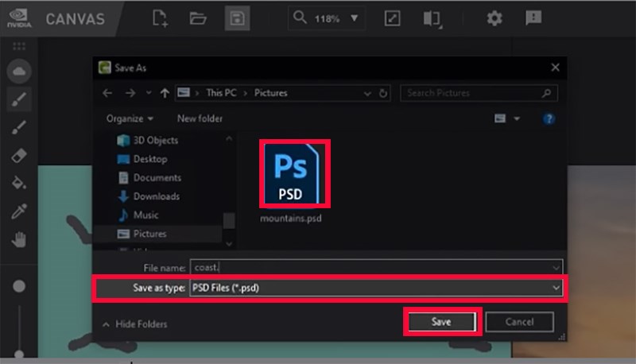Click the brush size circle preview

coord(19,286)
